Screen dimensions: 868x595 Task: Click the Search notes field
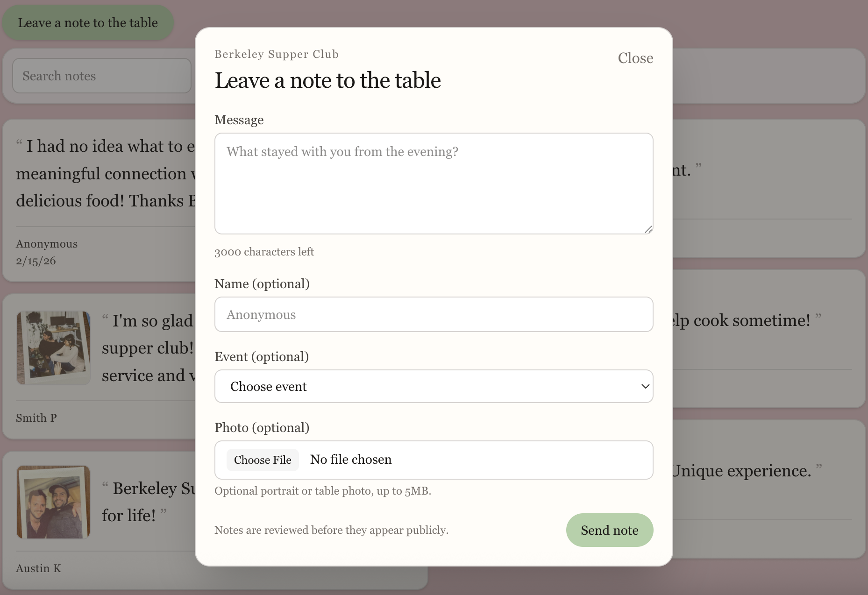101,76
